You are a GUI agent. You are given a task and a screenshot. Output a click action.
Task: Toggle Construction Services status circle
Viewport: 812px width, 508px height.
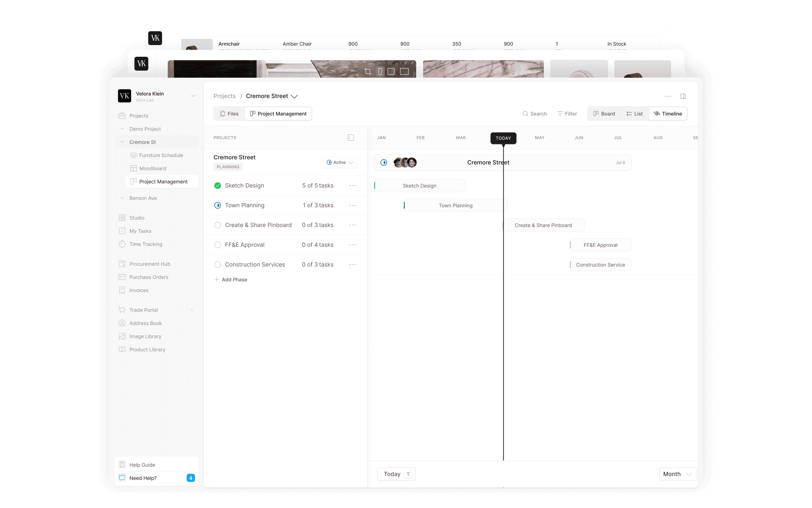217,264
